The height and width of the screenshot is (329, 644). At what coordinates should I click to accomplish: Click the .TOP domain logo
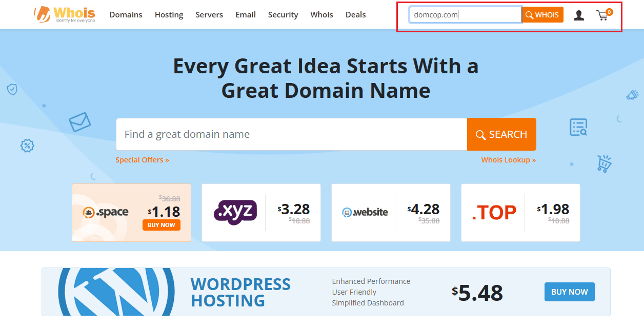(494, 212)
